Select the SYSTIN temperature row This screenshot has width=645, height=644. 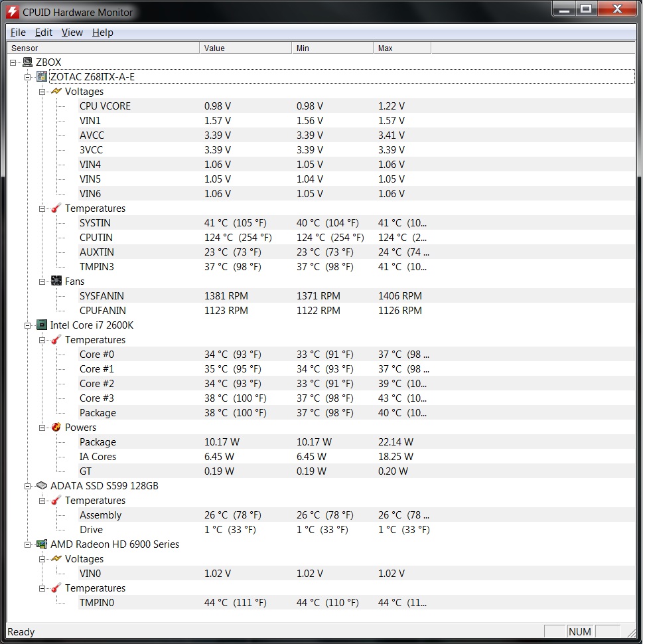[x=356, y=222]
